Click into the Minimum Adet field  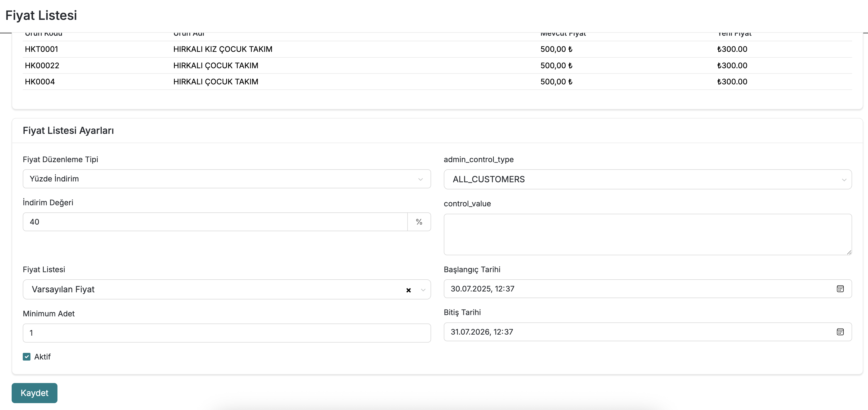click(x=226, y=333)
